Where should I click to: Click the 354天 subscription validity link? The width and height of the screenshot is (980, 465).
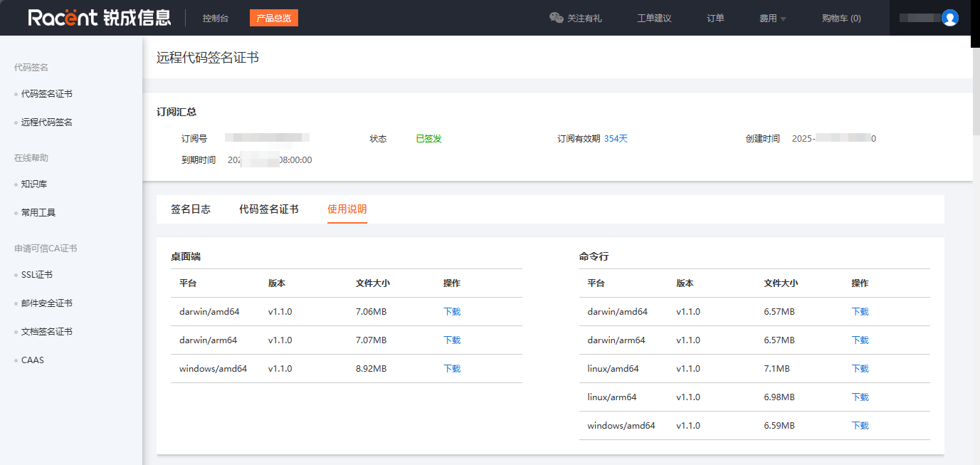[x=616, y=138]
